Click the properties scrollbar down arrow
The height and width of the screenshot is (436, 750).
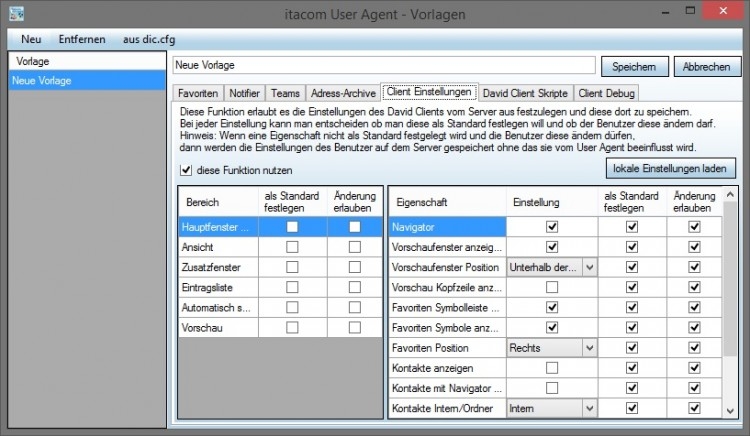click(730, 411)
